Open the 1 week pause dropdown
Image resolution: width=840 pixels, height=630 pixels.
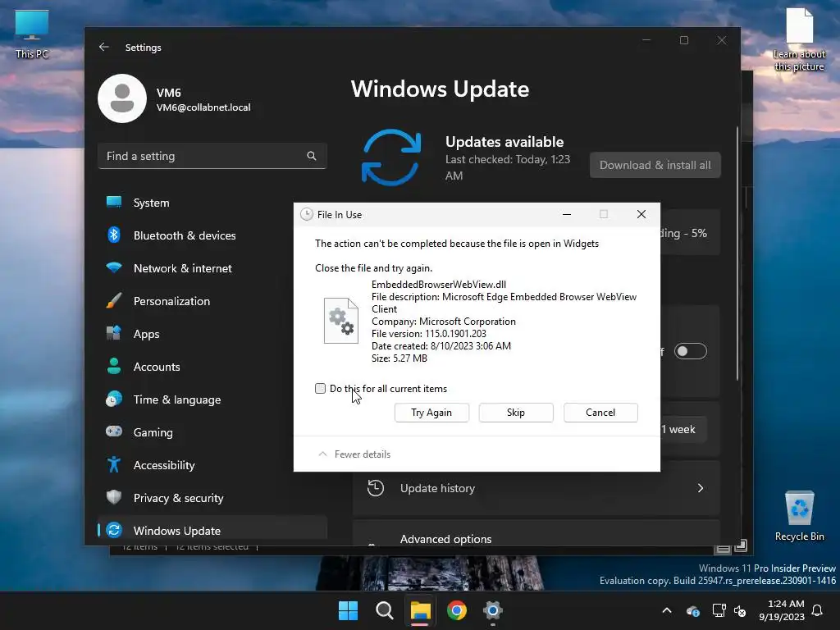(x=683, y=429)
